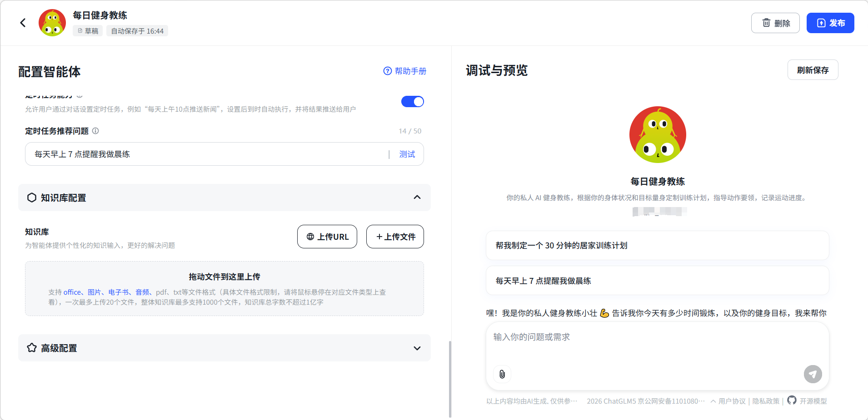Collapse the 知识库配置 section chevron
This screenshot has width=868, height=420.
[417, 197]
